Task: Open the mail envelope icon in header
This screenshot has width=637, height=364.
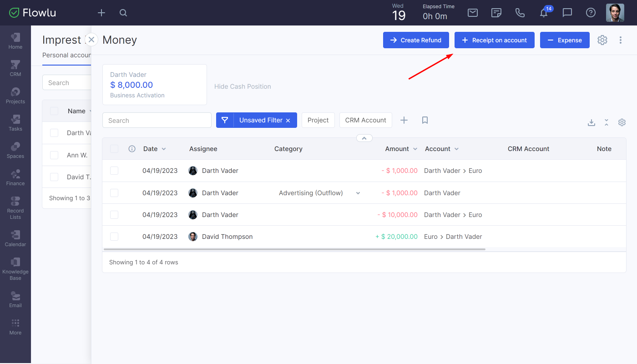Action: coord(473,13)
